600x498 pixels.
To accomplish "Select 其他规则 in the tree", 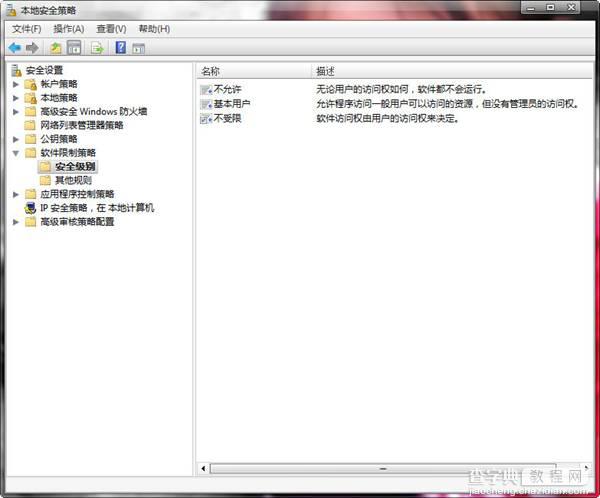I will [73, 180].
